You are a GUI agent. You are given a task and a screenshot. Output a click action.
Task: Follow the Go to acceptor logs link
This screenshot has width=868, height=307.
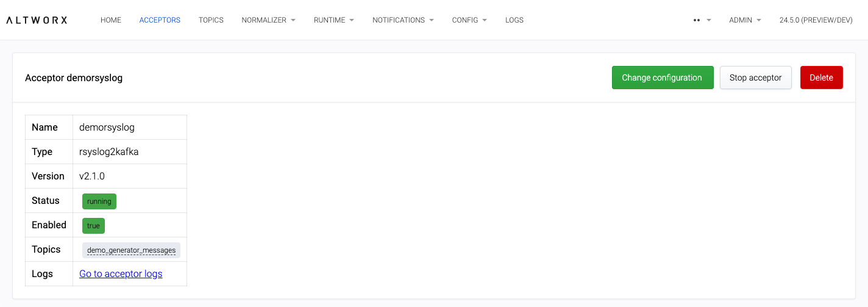[x=121, y=274]
